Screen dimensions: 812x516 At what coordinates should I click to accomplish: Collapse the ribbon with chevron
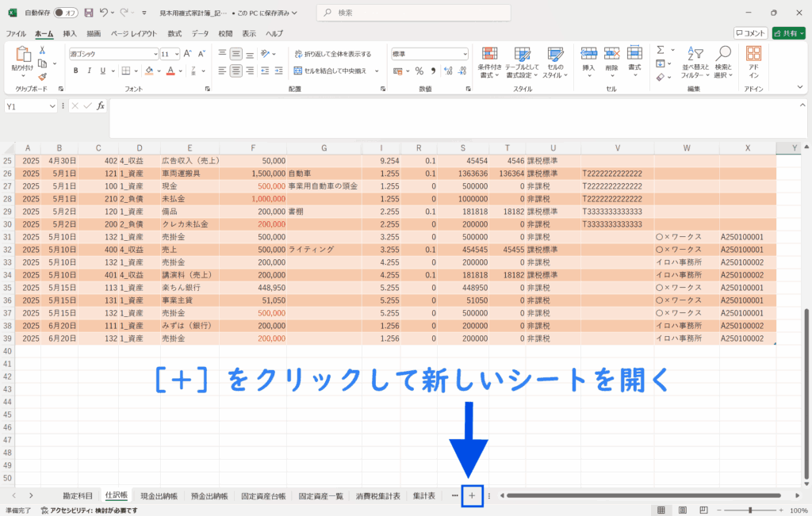(800, 87)
